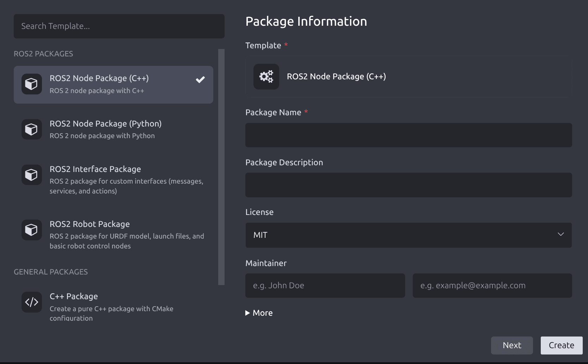The height and width of the screenshot is (364, 588).
Task: Click the maintainer email field
Action: [x=492, y=285]
